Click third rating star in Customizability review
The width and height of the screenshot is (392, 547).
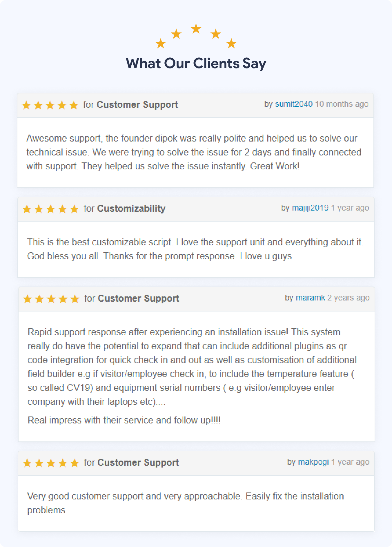pos(50,209)
